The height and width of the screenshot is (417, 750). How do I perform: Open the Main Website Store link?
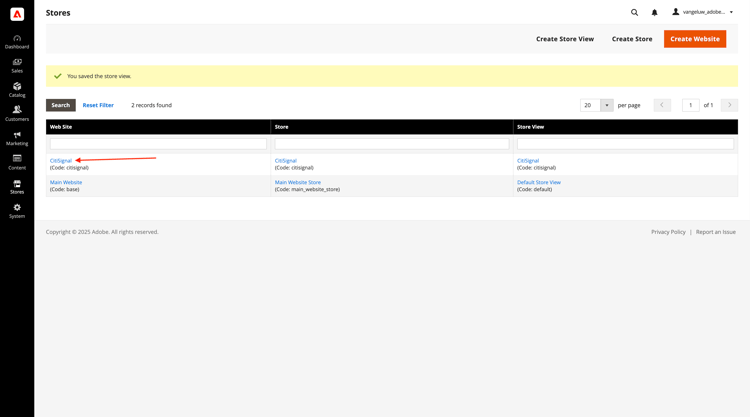tap(298, 182)
